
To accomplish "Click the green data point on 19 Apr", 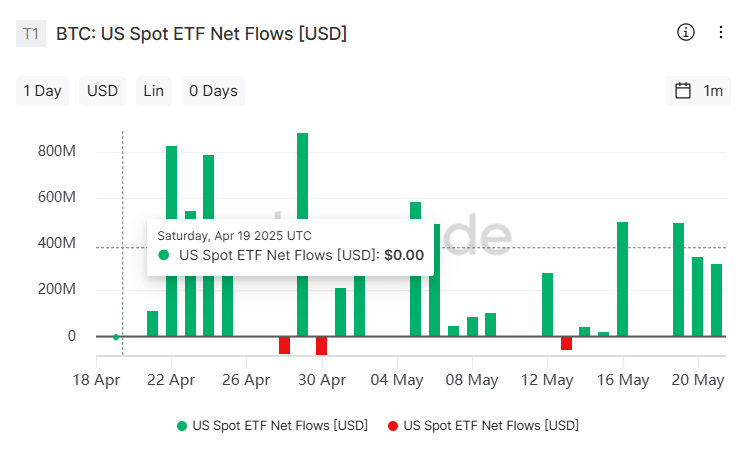I will tap(116, 337).
